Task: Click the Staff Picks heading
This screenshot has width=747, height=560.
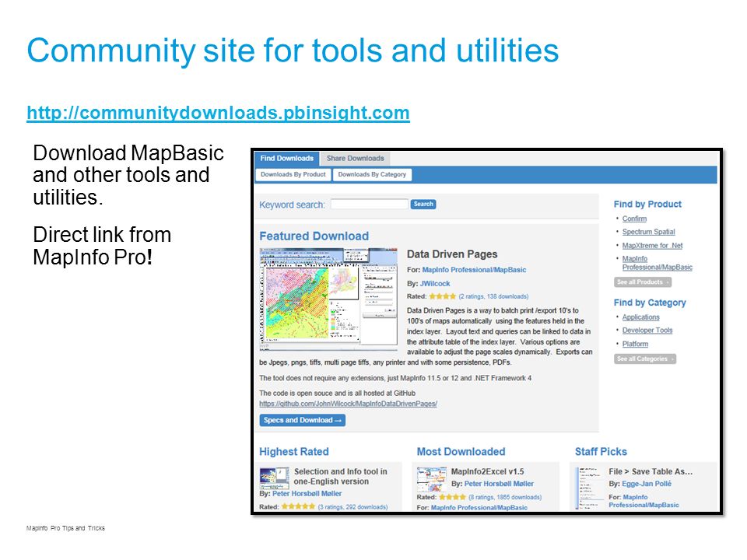Action: tap(601, 451)
